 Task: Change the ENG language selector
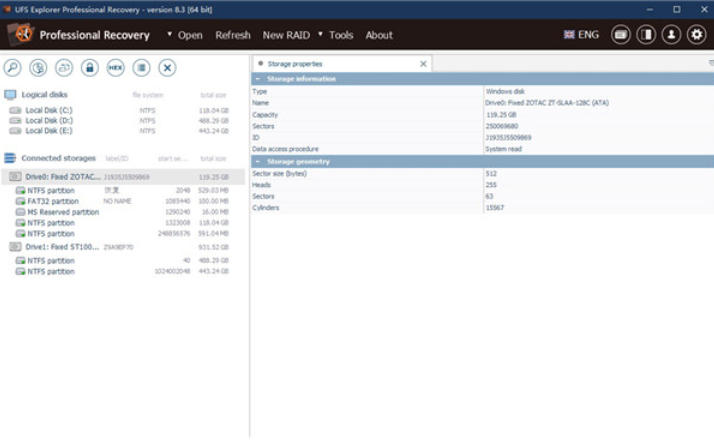tap(581, 35)
